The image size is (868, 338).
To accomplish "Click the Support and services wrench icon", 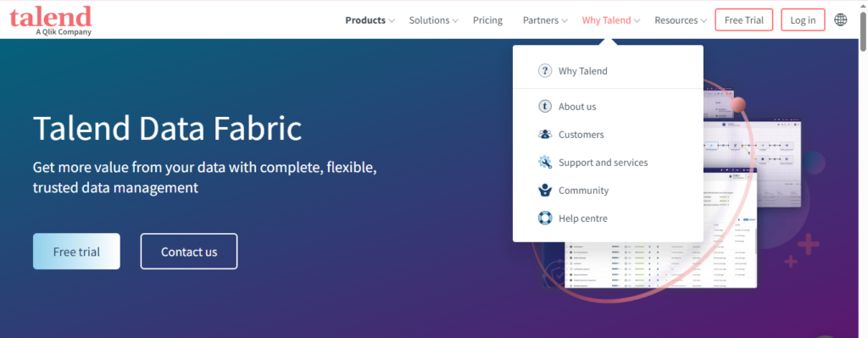I will click(x=545, y=162).
